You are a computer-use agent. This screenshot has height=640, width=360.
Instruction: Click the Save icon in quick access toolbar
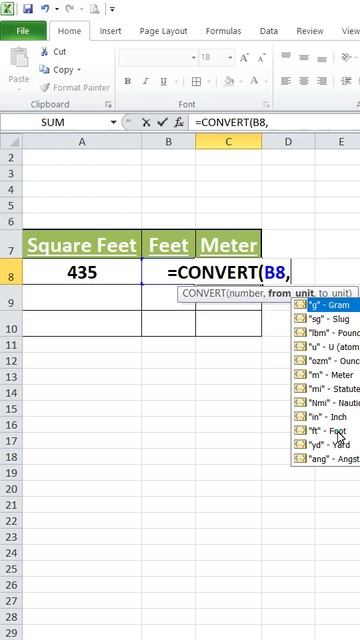[28, 9]
